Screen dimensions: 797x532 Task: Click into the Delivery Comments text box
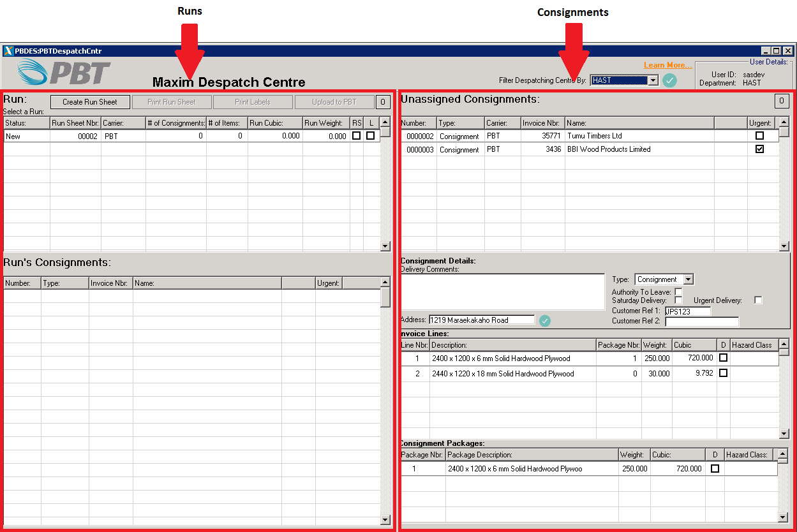(503, 292)
